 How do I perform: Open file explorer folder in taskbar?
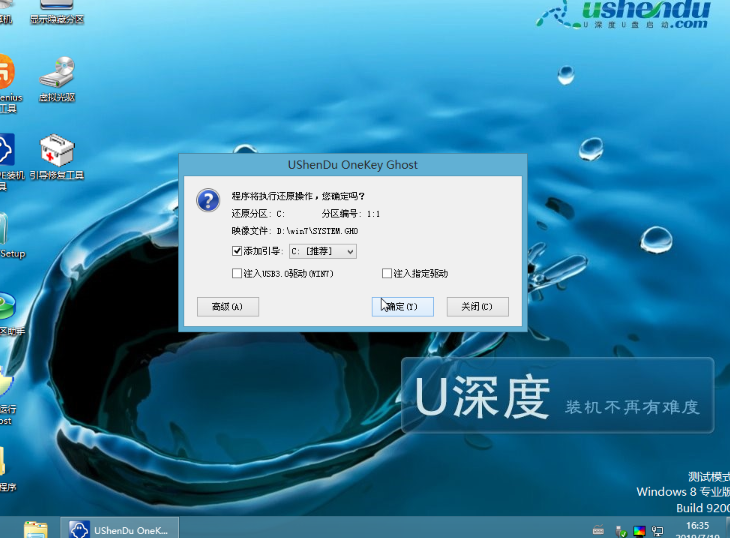[x=36, y=530]
